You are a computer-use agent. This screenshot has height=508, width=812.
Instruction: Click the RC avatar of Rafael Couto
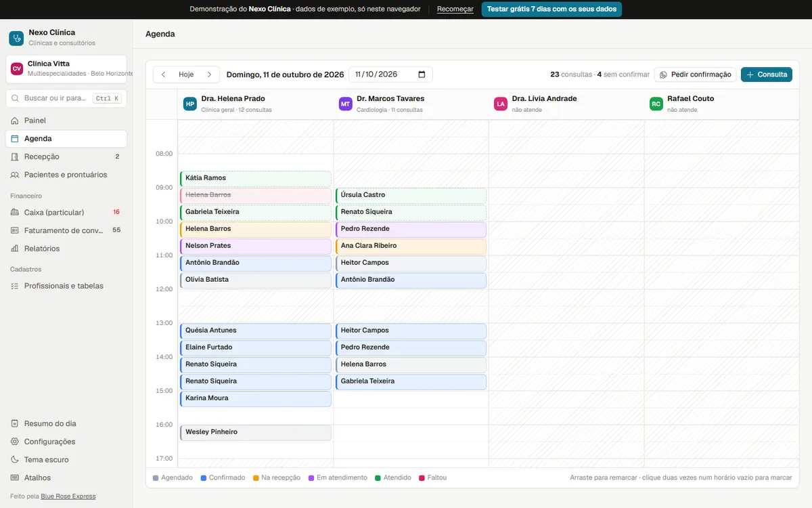tap(656, 104)
